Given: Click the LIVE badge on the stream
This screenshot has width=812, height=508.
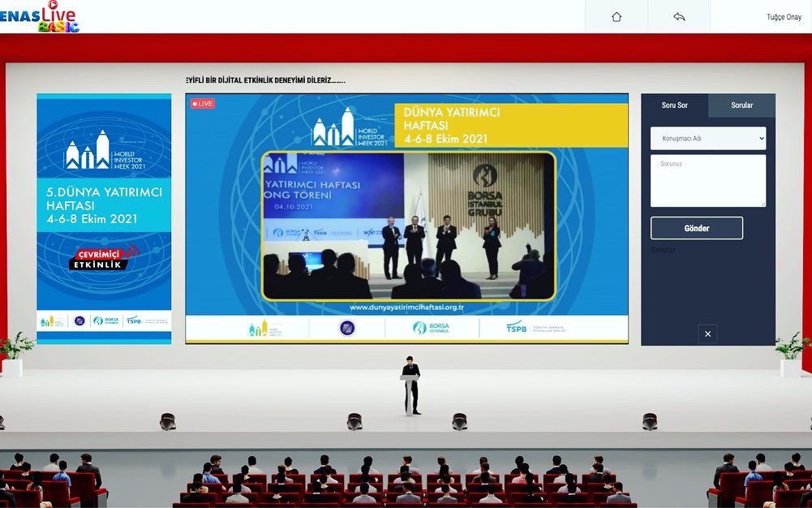Looking at the screenshot, I should coord(203,104).
